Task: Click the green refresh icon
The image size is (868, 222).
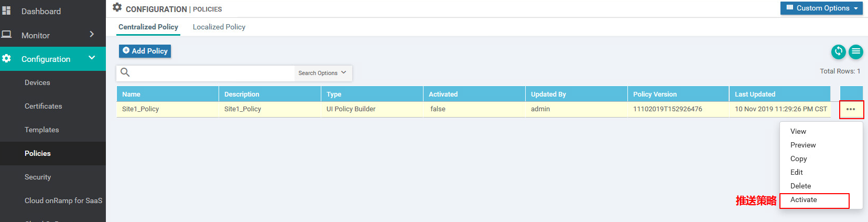Action: (838, 51)
